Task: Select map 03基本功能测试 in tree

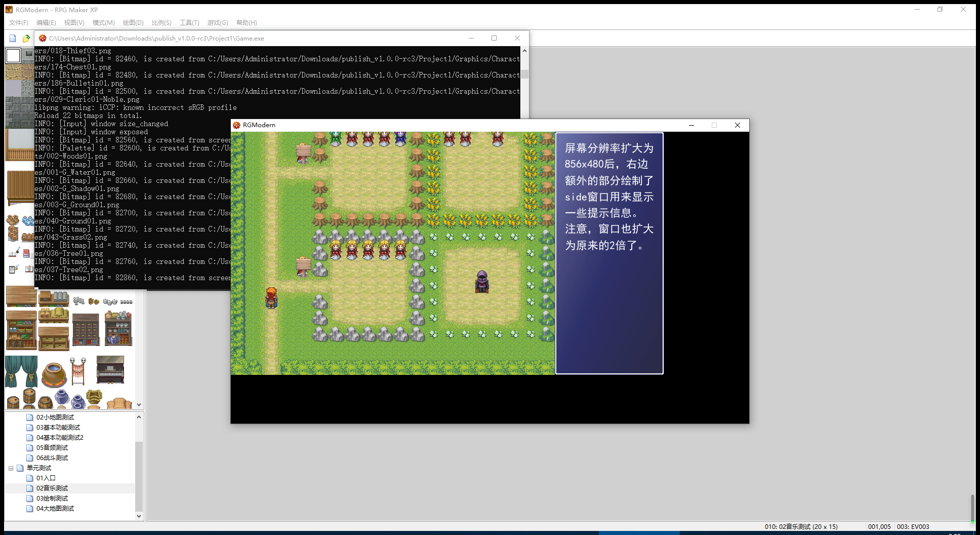Action: click(x=58, y=428)
